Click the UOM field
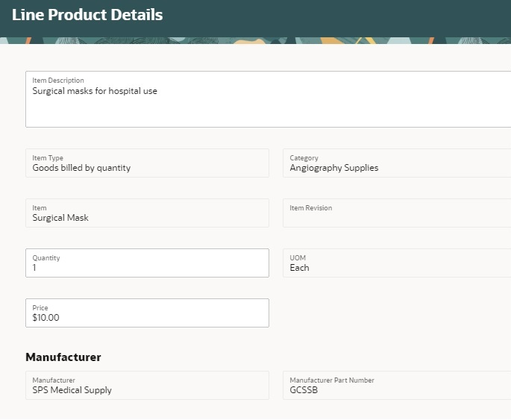This screenshot has height=420, width=511. pos(397,263)
